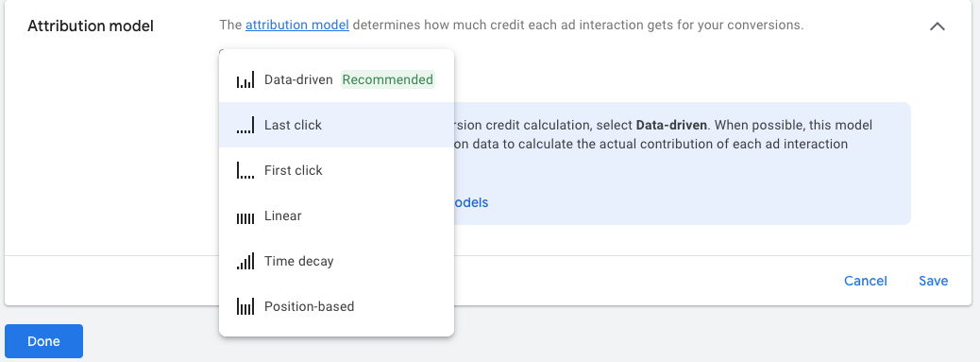Choose the First click option
The image size is (980, 362).
coord(336,170)
